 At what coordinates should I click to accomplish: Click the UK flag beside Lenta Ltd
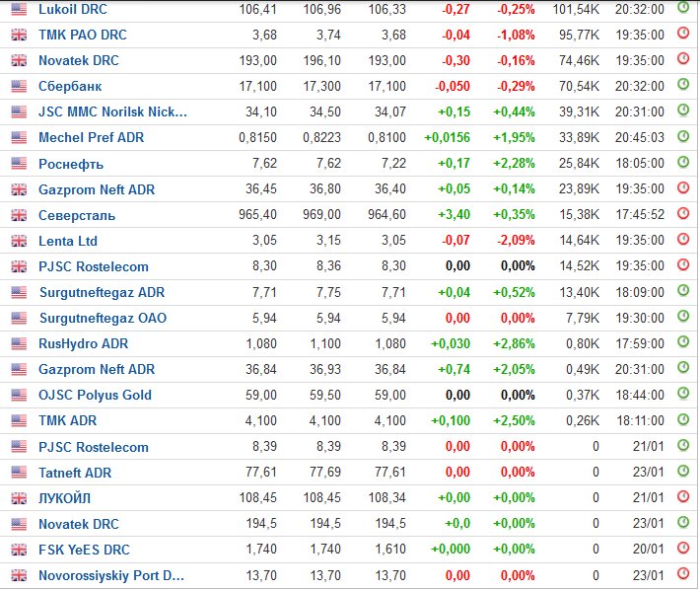tap(19, 241)
